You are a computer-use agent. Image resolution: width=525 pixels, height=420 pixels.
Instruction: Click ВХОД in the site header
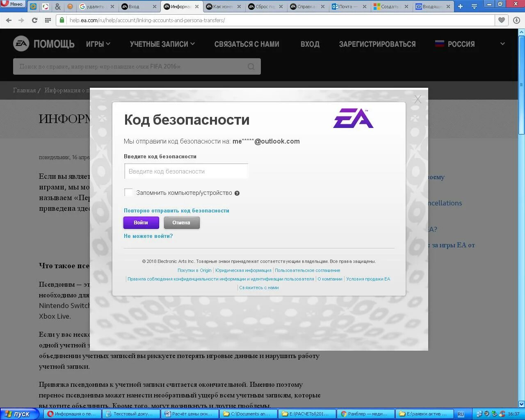(310, 44)
